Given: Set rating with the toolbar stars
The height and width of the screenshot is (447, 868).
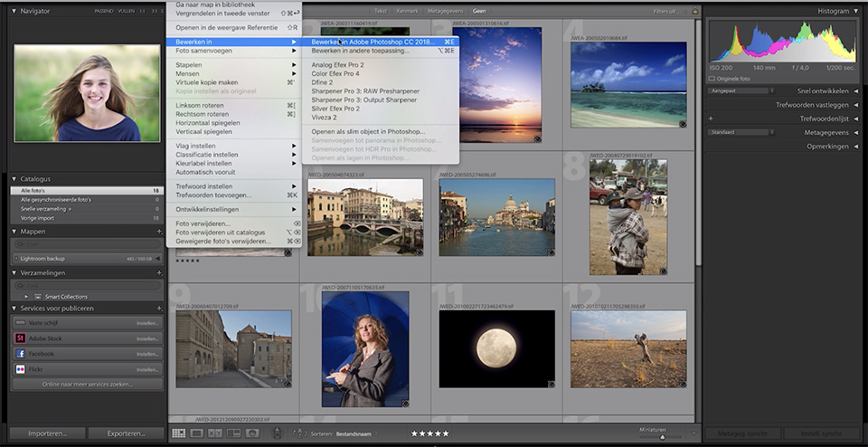Looking at the screenshot, I should (x=429, y=433).
